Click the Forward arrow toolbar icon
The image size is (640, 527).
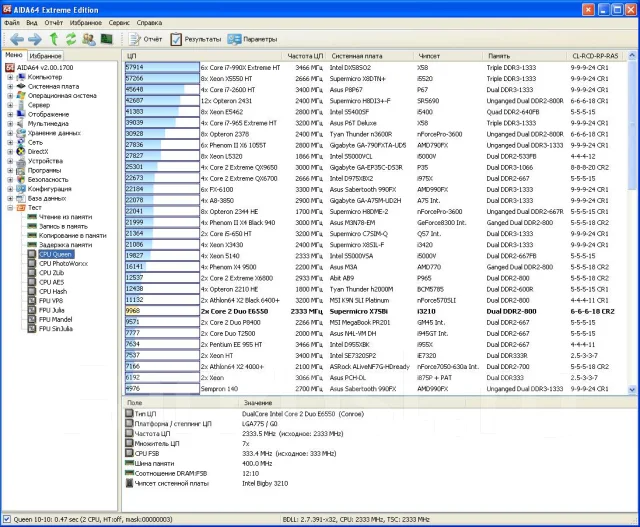point(35,39)
